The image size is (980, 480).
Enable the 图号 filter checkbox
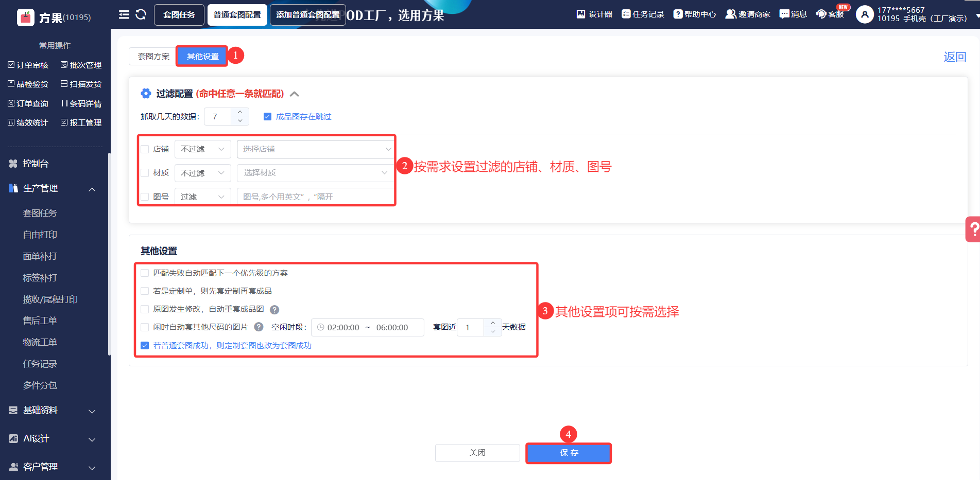[145, 197]
